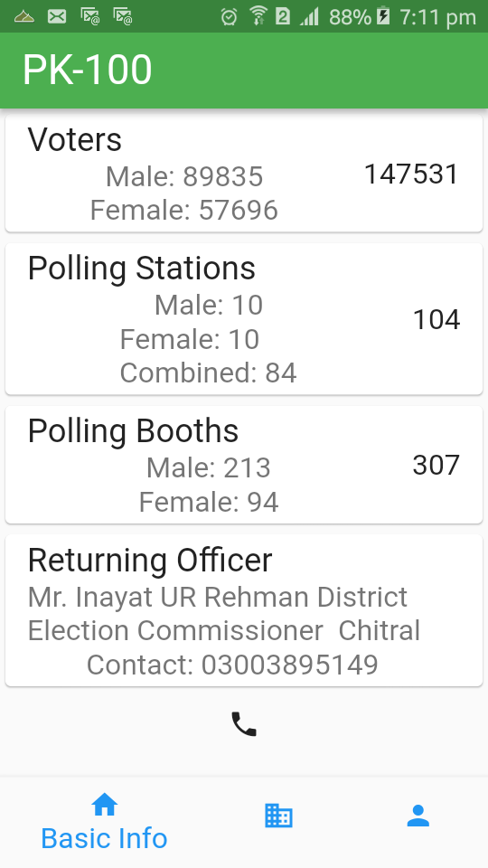The width and height of the screenshot is (488, 868).
Task: Tap total voters count 147531
Action: pos(411,174)
